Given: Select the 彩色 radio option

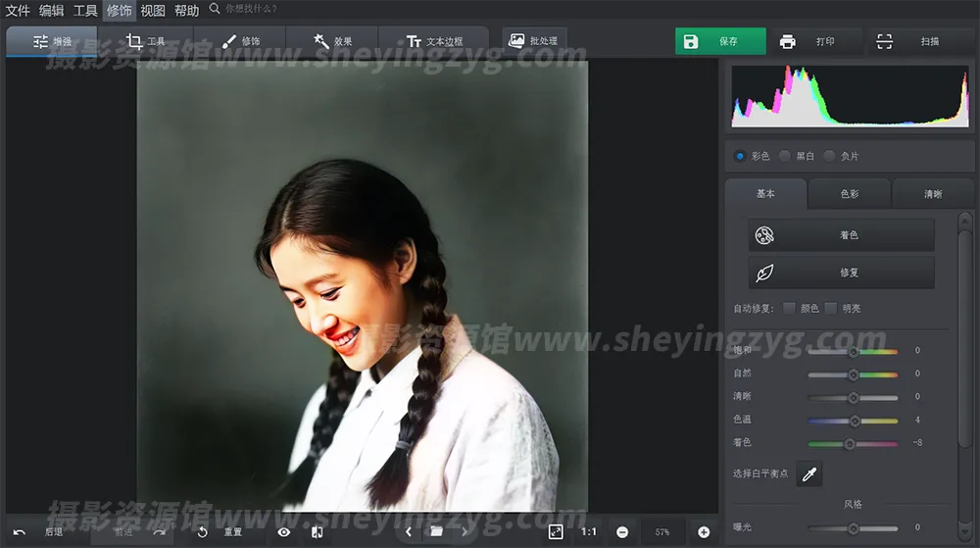Looking at the screenshot, I should tap(740, 156).
